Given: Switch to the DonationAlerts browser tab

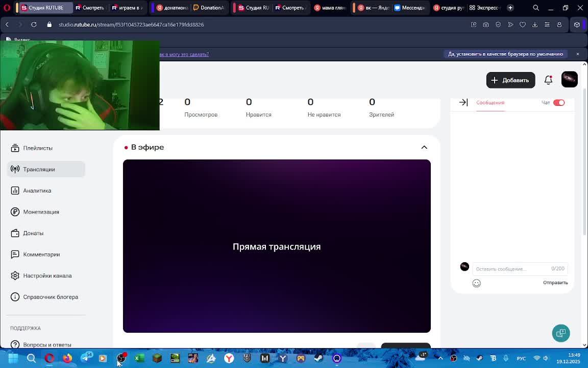Looking at the screenshot, I should [x=209, y=8].
